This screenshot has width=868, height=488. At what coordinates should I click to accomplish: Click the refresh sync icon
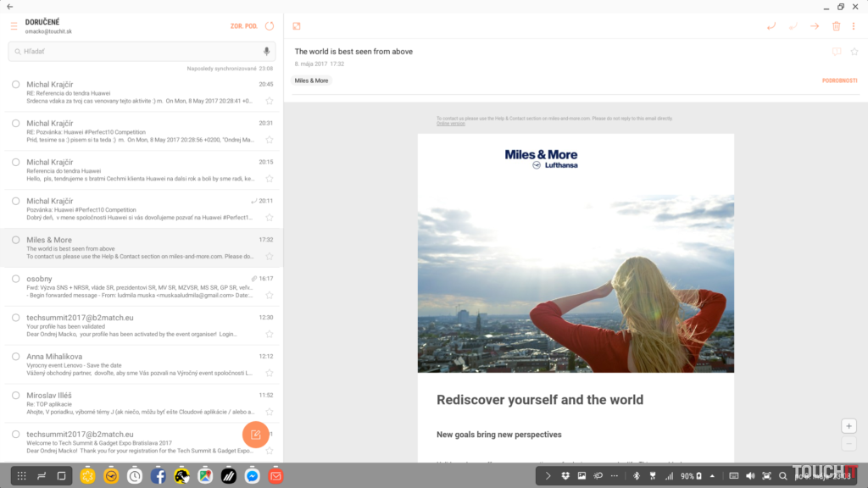(270, 26)
